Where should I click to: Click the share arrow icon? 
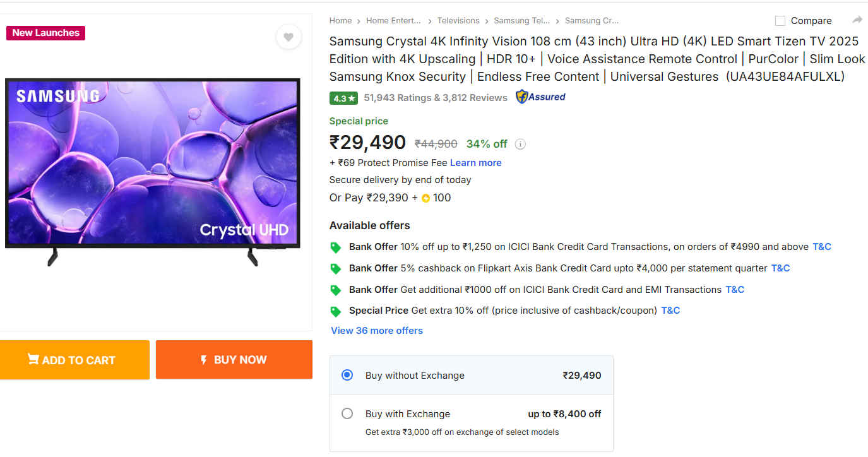point(857,20)
